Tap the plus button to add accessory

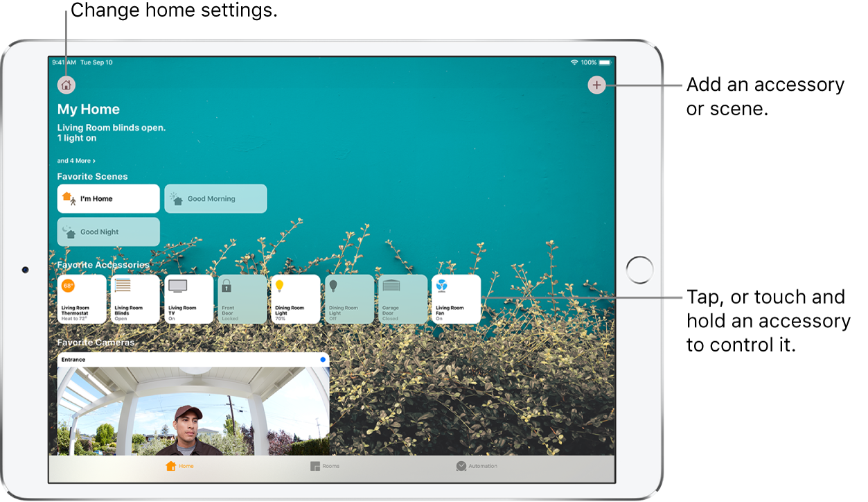(x=596, y=85)
